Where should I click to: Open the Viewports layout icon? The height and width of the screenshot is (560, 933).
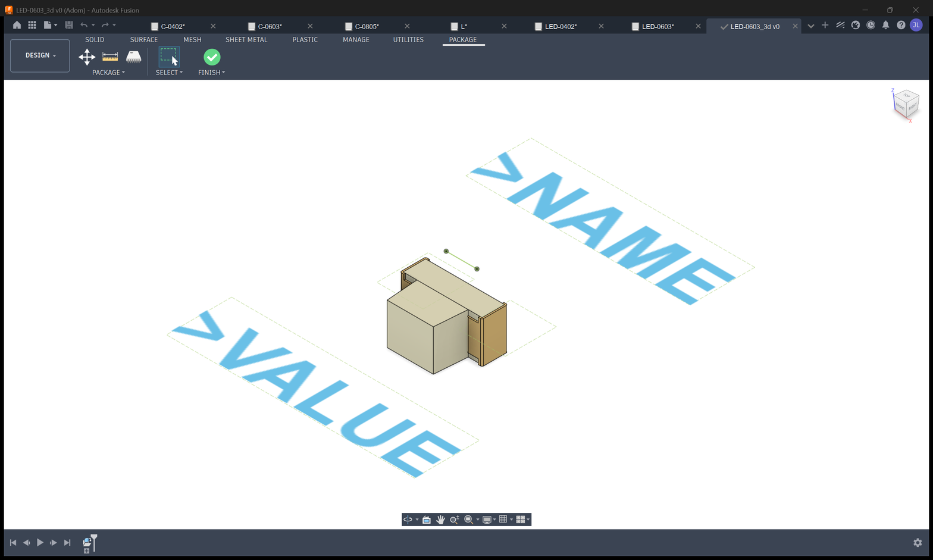click(x=521, y=520)
